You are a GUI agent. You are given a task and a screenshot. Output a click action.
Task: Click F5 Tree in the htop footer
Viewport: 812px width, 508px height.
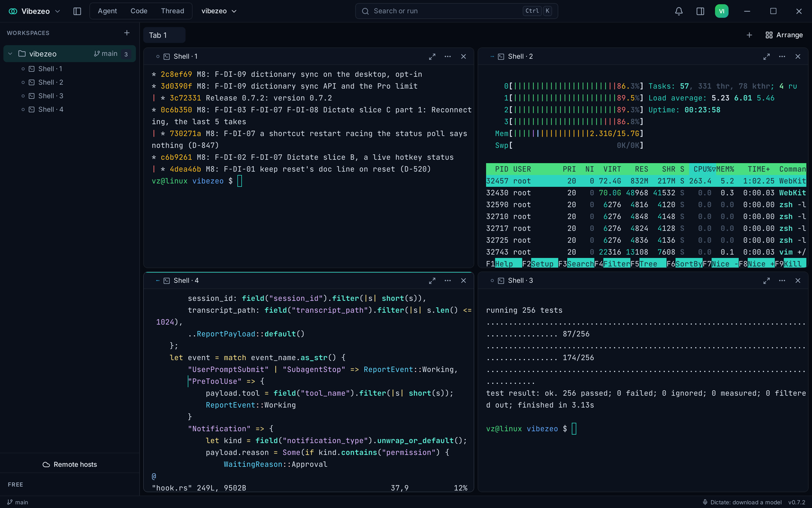tap(648, 264)
